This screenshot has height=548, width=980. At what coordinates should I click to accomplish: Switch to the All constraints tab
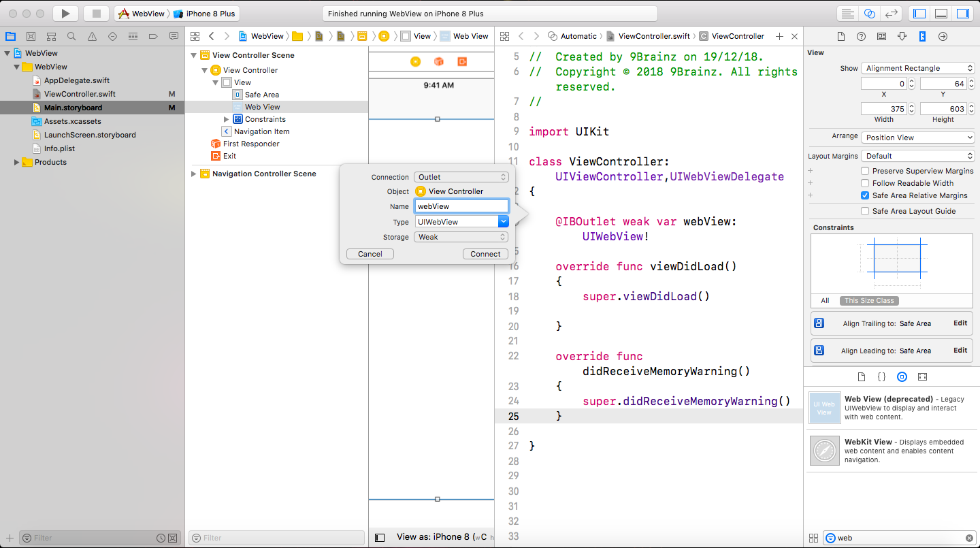coord(825,300)
